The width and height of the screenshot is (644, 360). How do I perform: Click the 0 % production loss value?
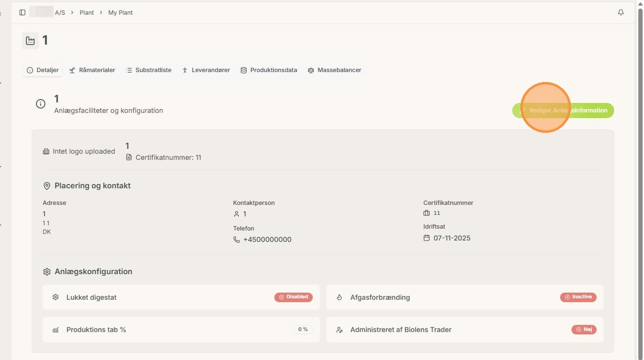pyautogui.click(x=303, y=329)
